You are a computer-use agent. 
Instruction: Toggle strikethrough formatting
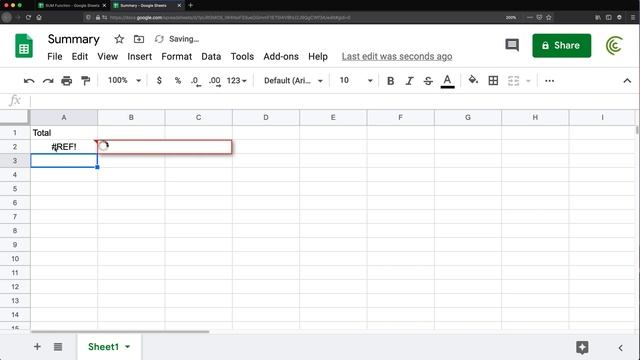click(x=428, y=81)
